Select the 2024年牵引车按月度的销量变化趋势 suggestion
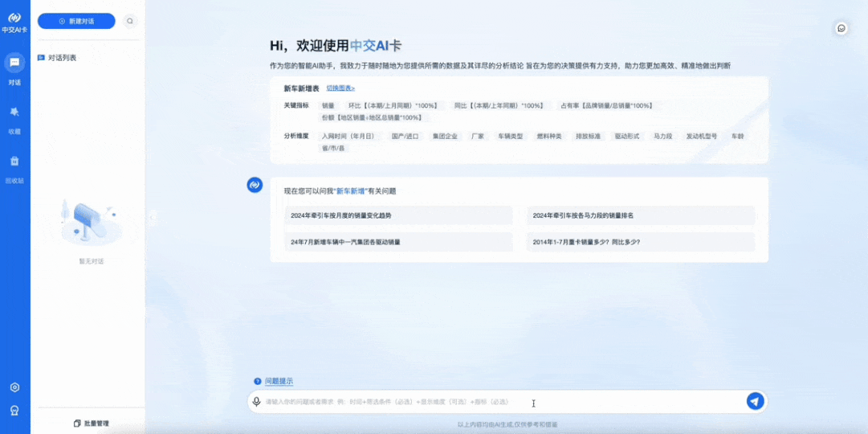 [398, 215]
